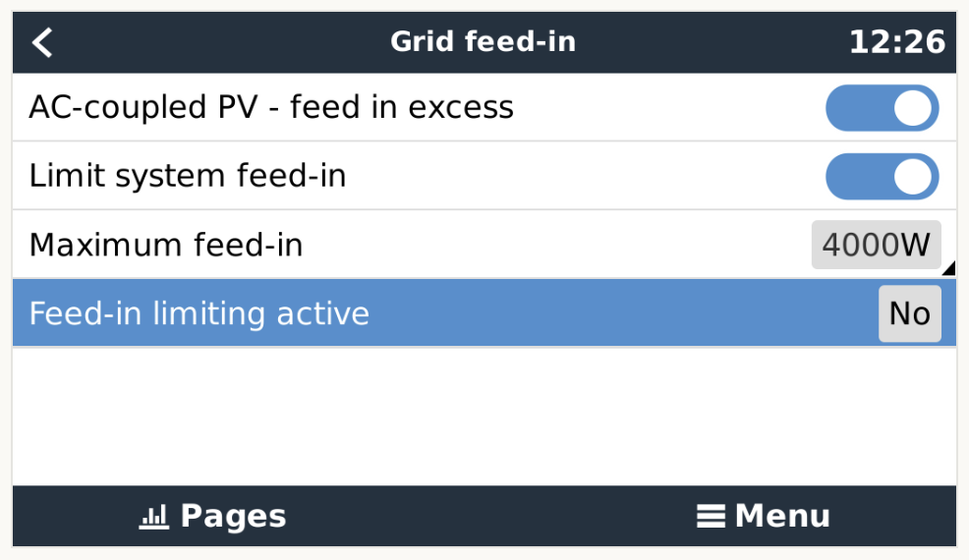Open the Pages view
The image size is (969, 560).
coord(213,516)
